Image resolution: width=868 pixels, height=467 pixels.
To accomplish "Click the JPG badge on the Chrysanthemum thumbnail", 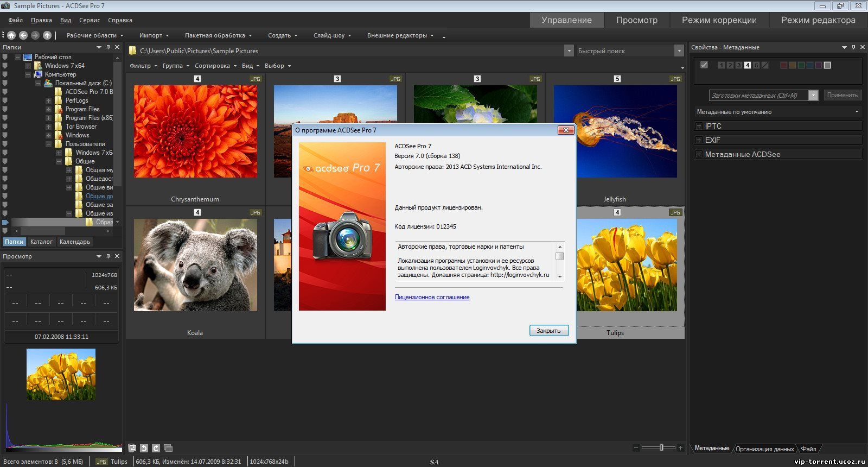I will click(256, 79).
